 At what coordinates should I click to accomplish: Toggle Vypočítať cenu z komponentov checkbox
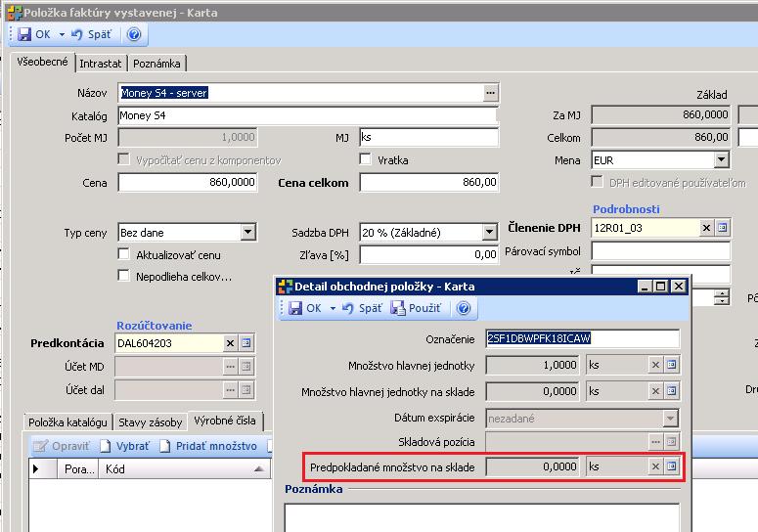(x=124, y=159)
